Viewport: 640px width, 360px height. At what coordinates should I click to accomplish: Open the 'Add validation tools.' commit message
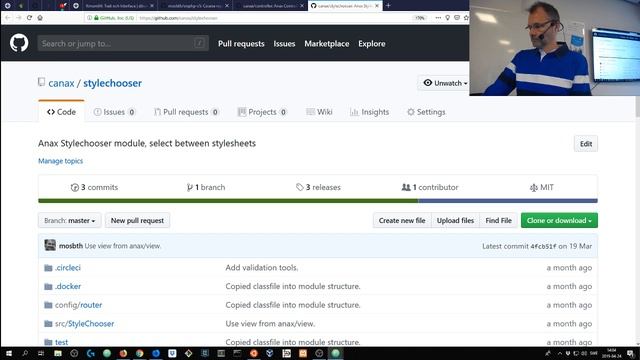pyautogui.click(x=262, y=268)
